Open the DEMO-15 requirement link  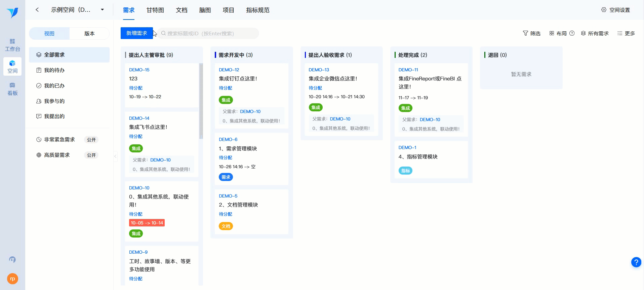[139, 70]
